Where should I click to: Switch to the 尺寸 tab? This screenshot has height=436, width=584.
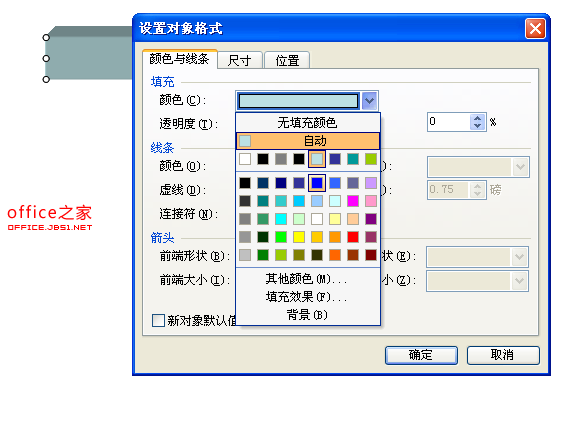click(x=240, y=60)
